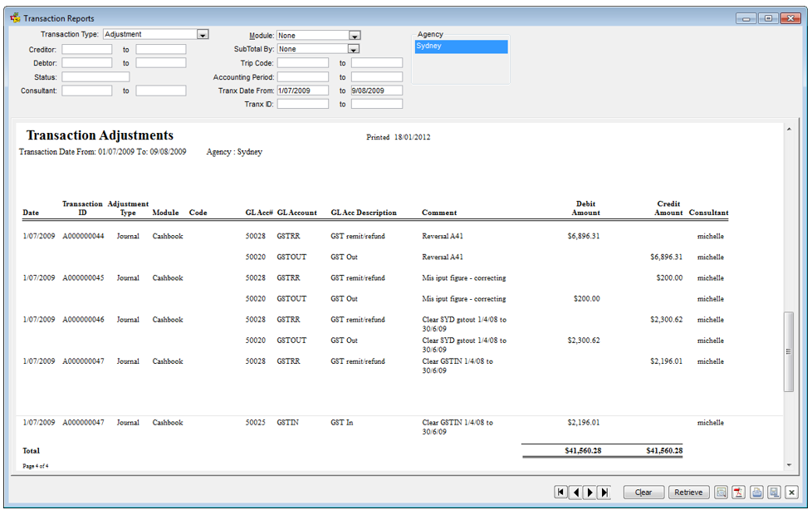This screenshot has height=510, width=812.
Task: Click the GL Acc Description column header
Action: 364,213
